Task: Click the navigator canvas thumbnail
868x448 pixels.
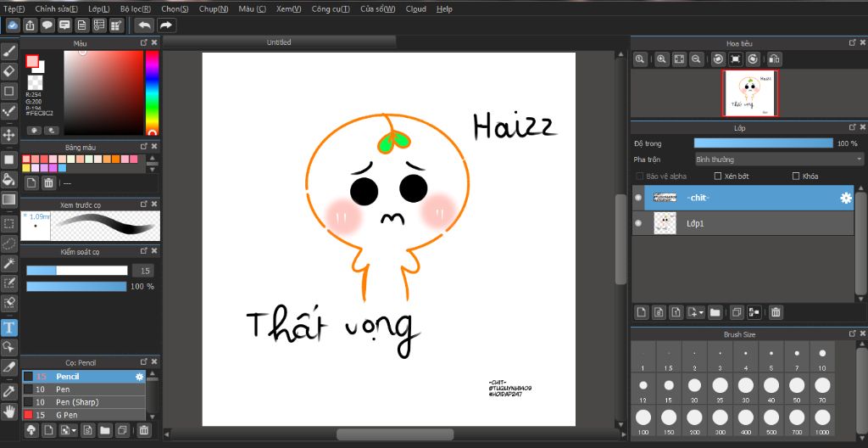Action: [750, 93]
